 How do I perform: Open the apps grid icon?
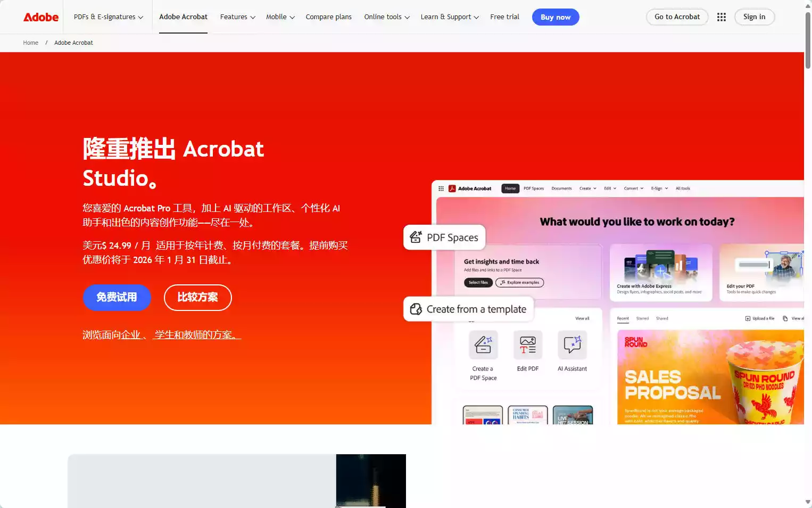pyautogui.click(x=722, y=17)
